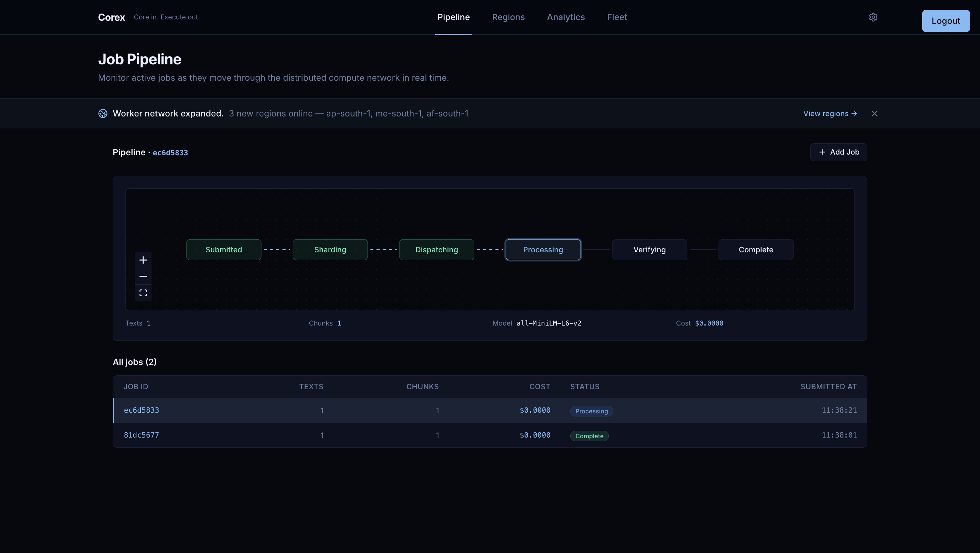Select the Verifying stage node
Screen dimensions: 980x553
(x=649, y=250)
